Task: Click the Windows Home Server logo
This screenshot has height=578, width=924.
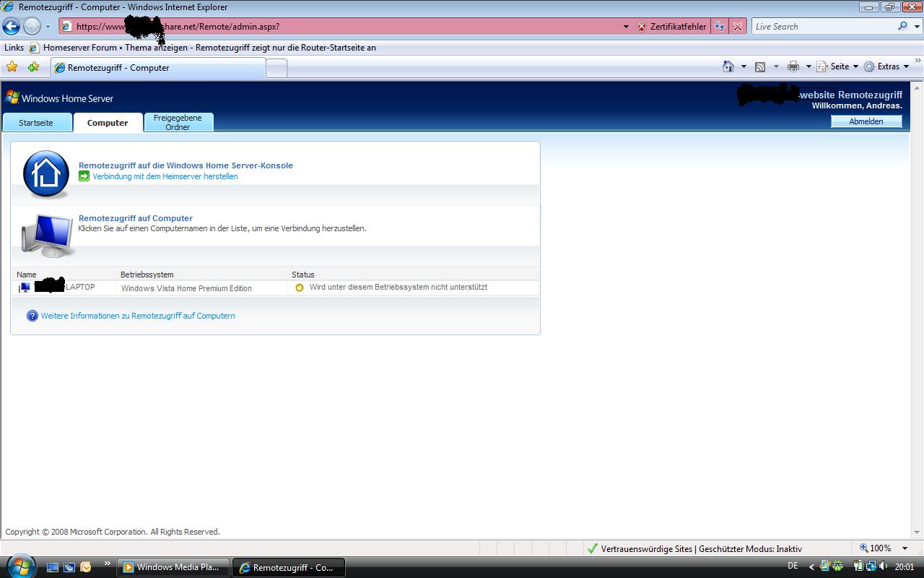Action: (59, 98)
